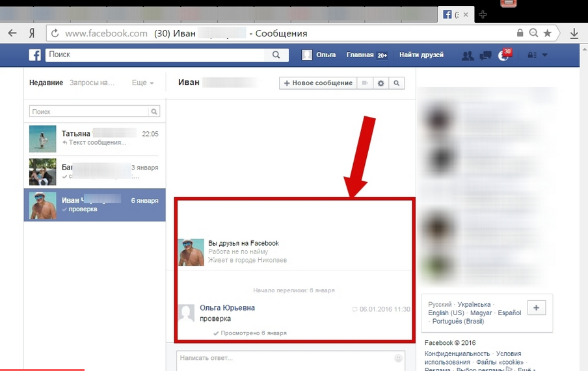
Task: Click the Иван name in the conversation header
Action: coord(189,83)
